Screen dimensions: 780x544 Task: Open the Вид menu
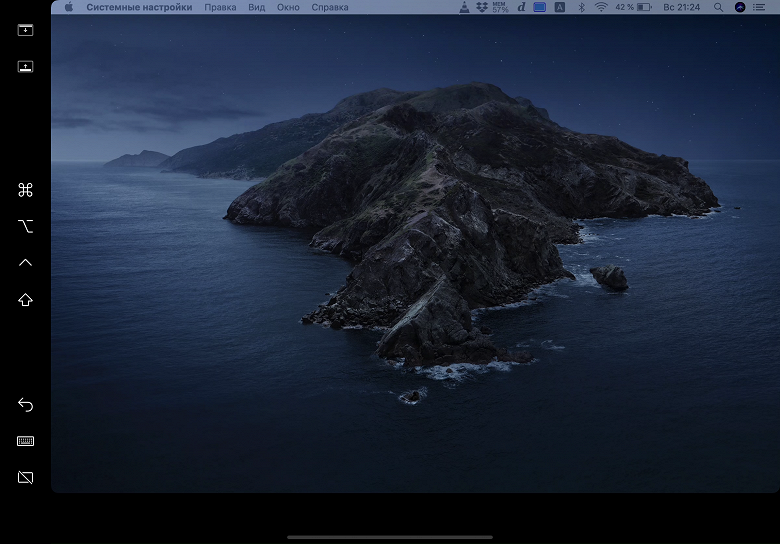(x=256, y=7)
